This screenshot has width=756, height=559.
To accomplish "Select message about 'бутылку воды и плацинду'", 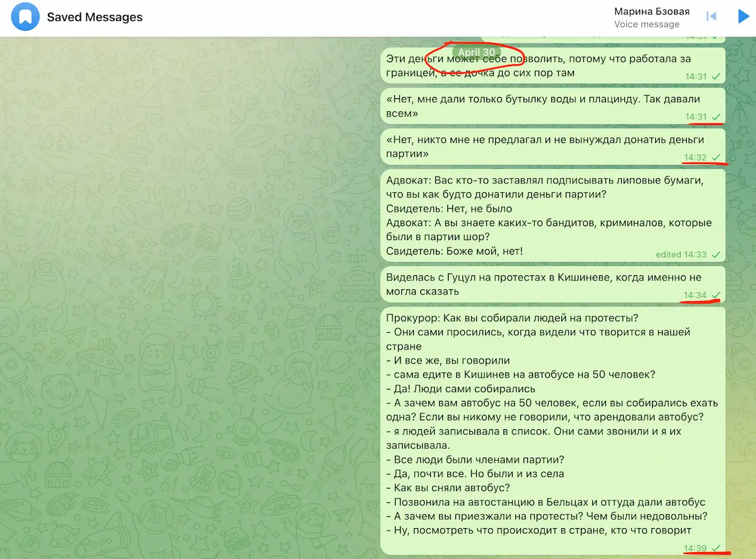I will point(553,106).
